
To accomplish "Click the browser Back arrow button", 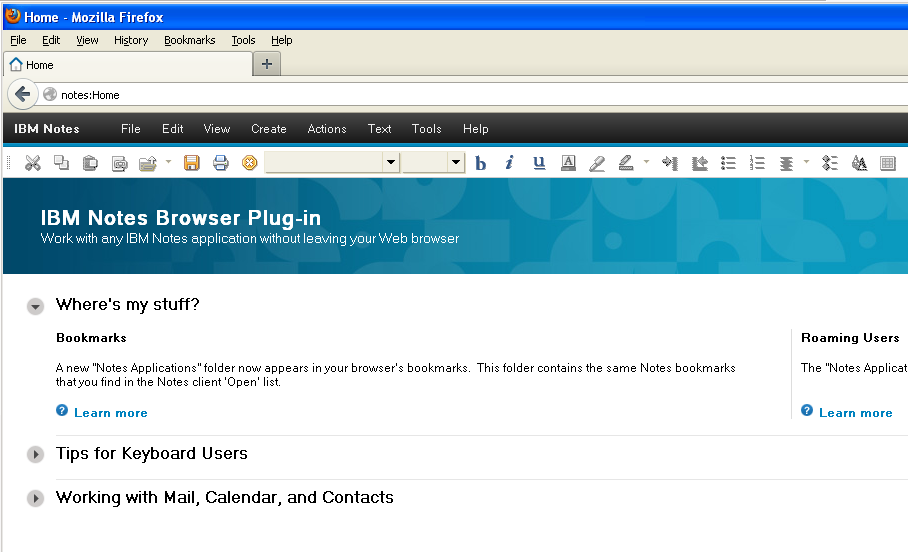I will coord(23,94).
